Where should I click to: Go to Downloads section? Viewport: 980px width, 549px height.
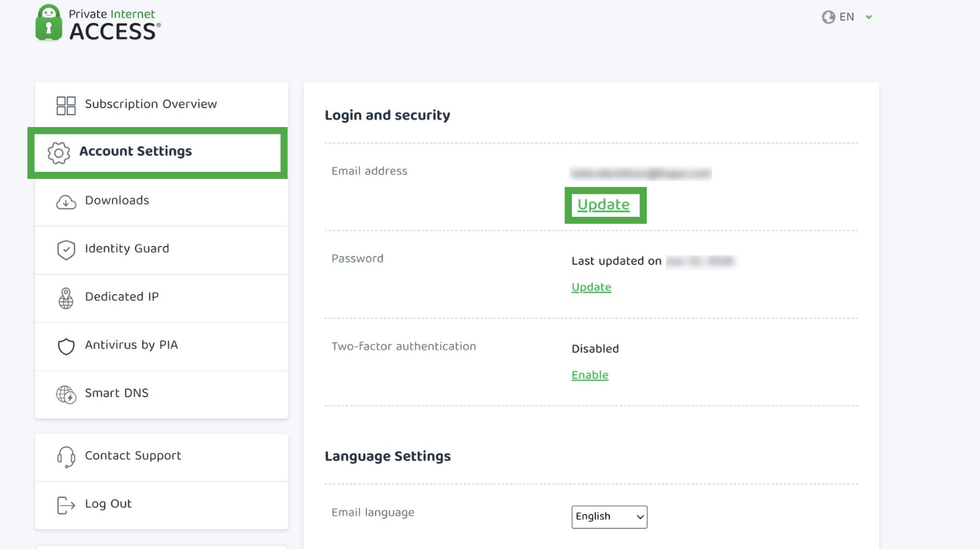(x=161, y=202)
